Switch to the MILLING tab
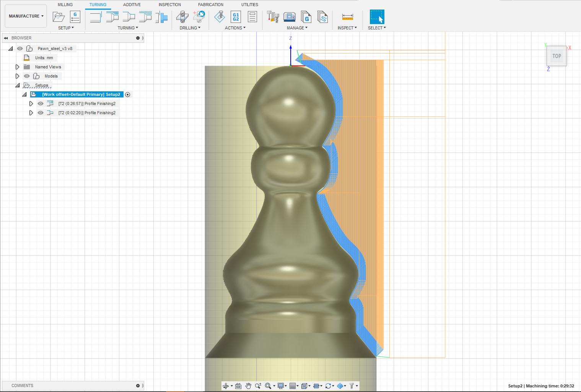 point(65,5)
